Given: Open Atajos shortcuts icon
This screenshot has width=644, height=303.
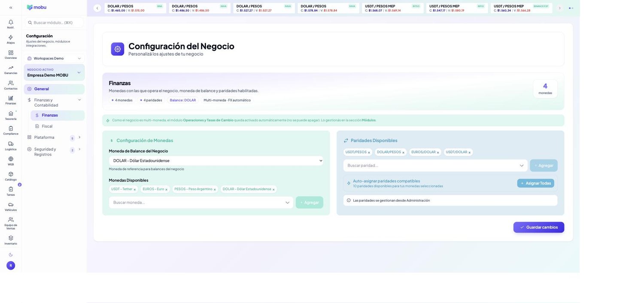Looking at the screenshot, I should pos(11,39).
